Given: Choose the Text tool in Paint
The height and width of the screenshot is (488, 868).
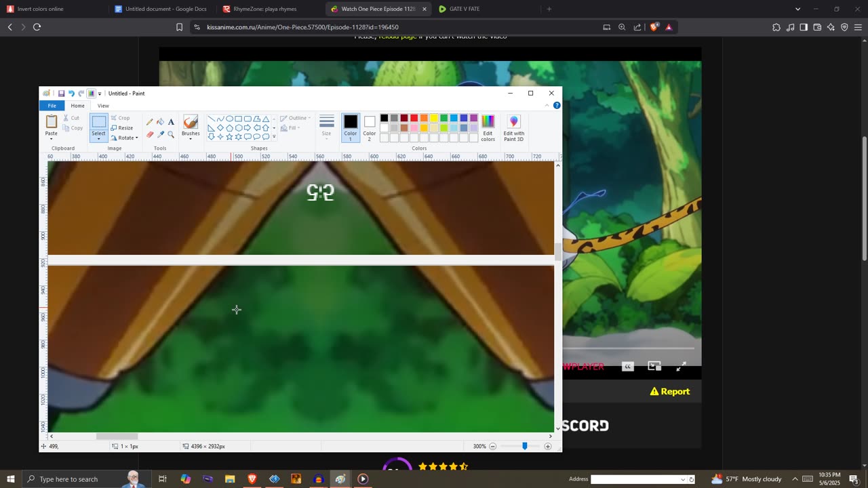Looking at the screenshot, I should coord(171,122).
